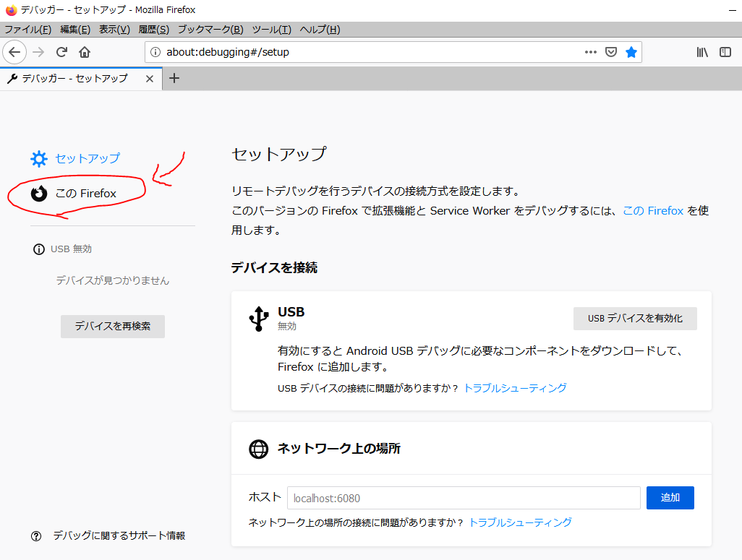Open USB トラブルシューティング link

point(516,388)
